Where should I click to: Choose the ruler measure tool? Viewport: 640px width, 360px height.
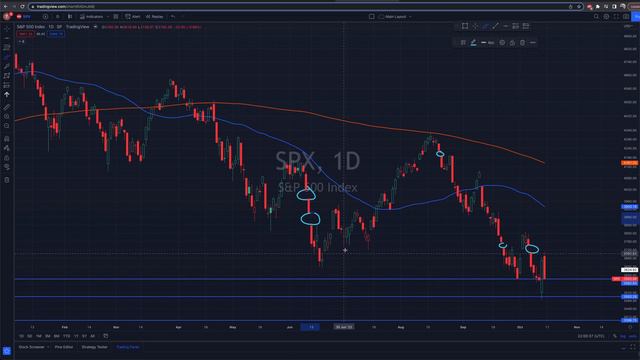point(7,107)
